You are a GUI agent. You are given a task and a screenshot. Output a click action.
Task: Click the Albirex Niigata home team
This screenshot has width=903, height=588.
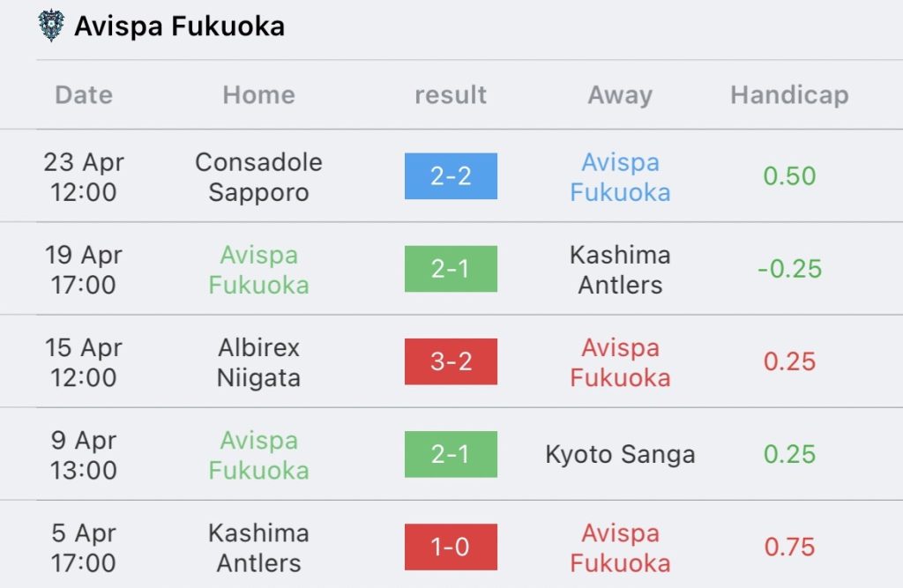coord(258,362)
